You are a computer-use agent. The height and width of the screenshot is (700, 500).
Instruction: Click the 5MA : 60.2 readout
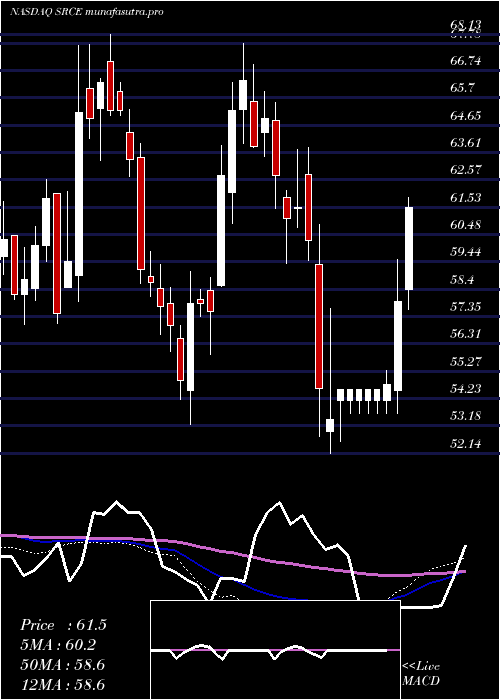tap(58, 645)
